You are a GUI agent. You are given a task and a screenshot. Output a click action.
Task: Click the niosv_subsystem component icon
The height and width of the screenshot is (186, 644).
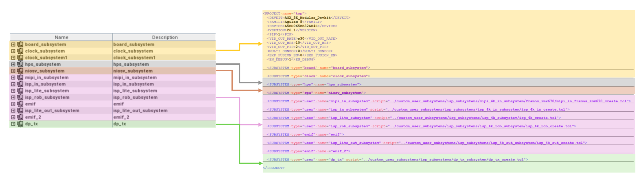(x=20, y=71)
